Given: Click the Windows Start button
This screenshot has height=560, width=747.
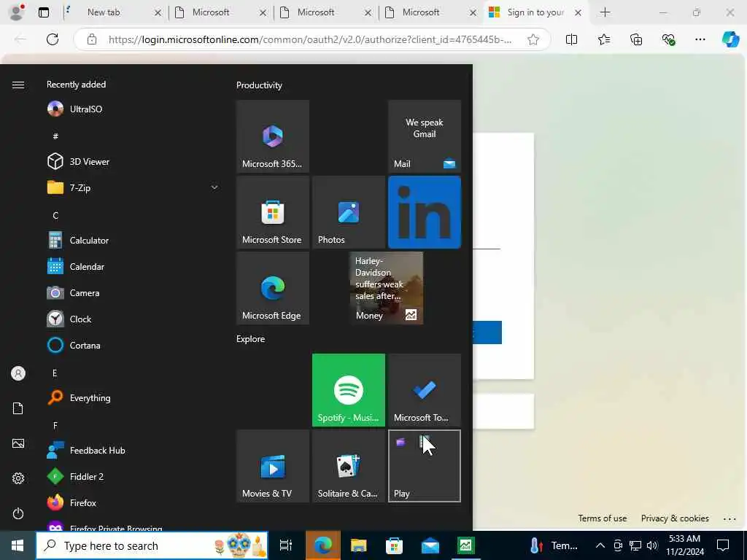Looking at the screenshot, I should [18, 545].
